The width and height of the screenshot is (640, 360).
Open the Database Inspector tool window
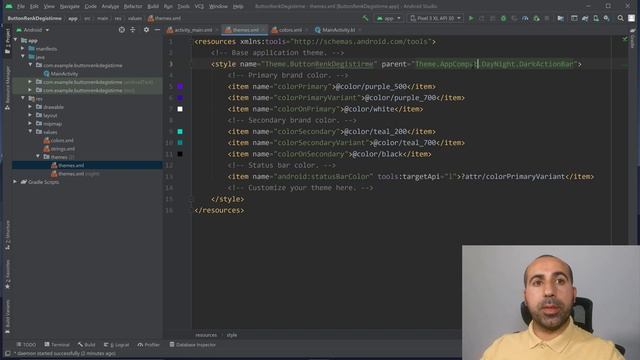pos(192,345)
